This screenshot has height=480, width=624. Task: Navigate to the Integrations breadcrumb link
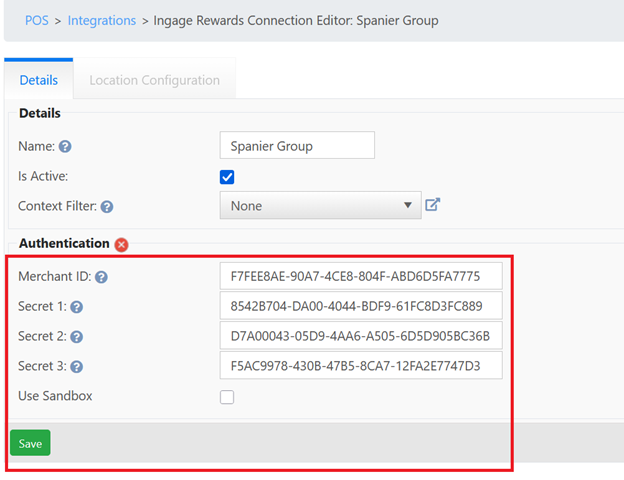click(x=102, y=20)
